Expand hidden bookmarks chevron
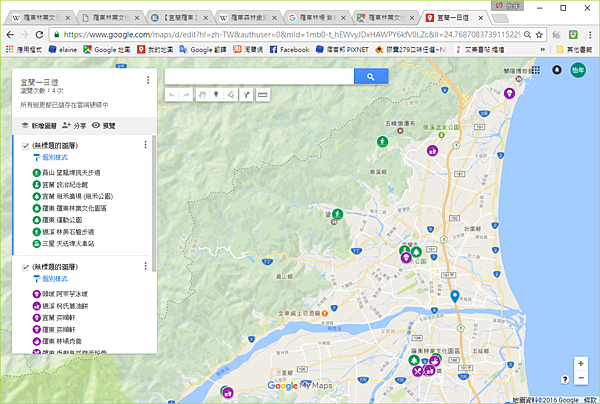600x404 pixels. [543, 49]
